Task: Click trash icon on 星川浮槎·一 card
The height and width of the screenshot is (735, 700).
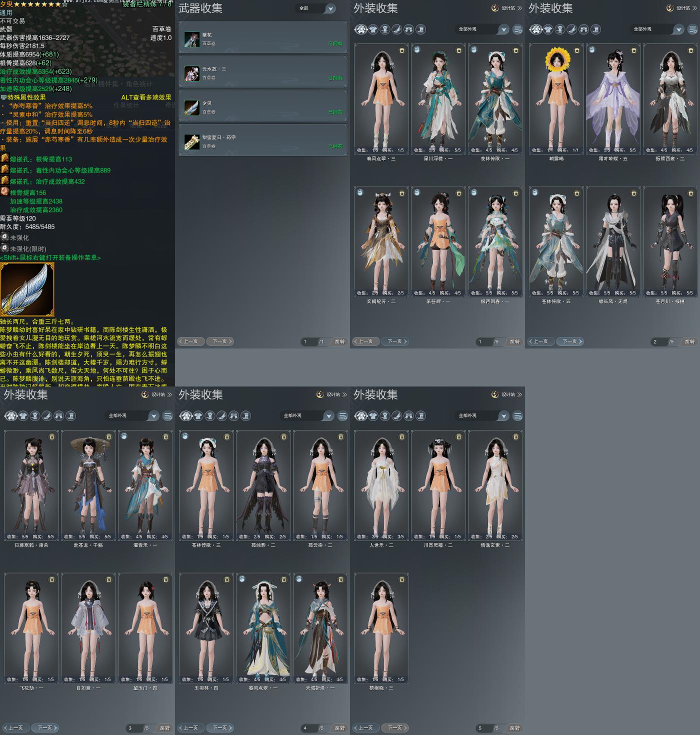Action: pos(459,50)
